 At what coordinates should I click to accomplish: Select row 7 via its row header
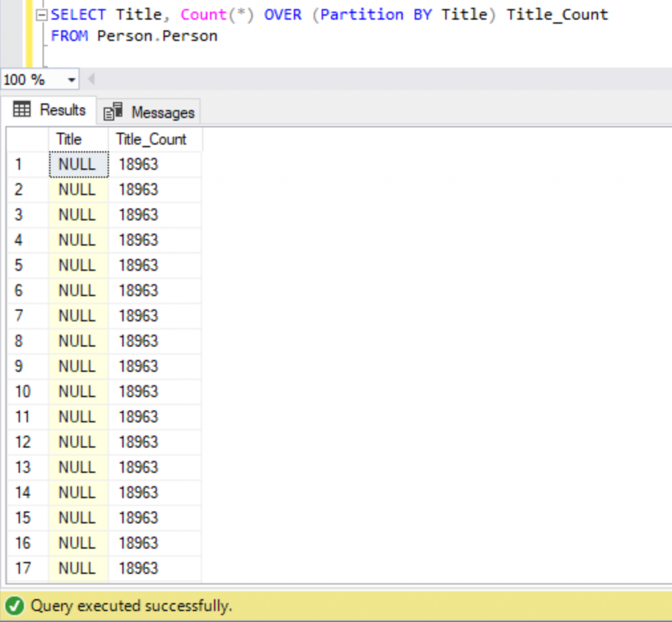coord(28,316)
